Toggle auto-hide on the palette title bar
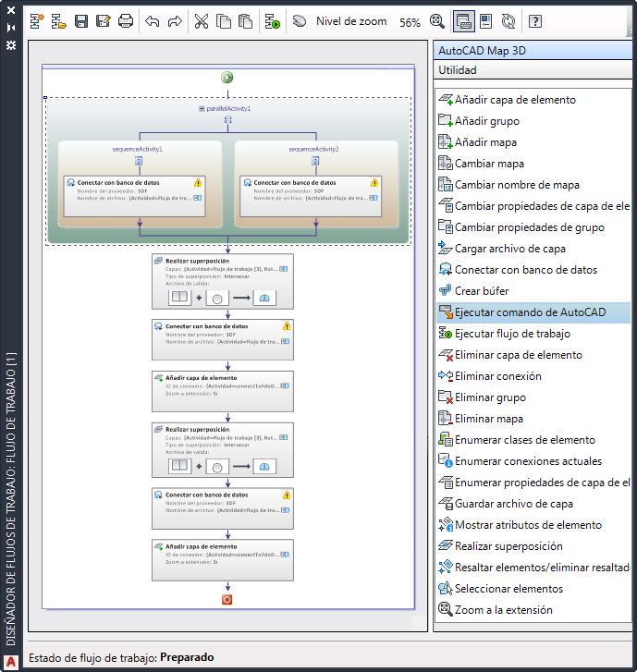This screenshot has height=672, width=637. [x=11, y=28]
